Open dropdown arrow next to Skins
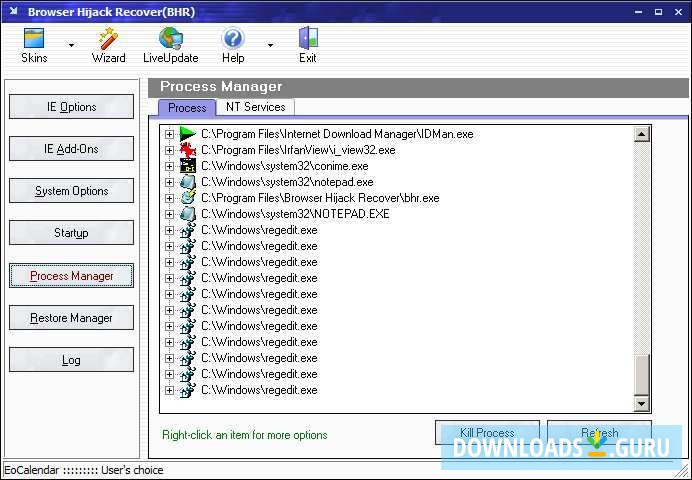Image resolution: width=692 pixels, height=480 pixels. 71,45
